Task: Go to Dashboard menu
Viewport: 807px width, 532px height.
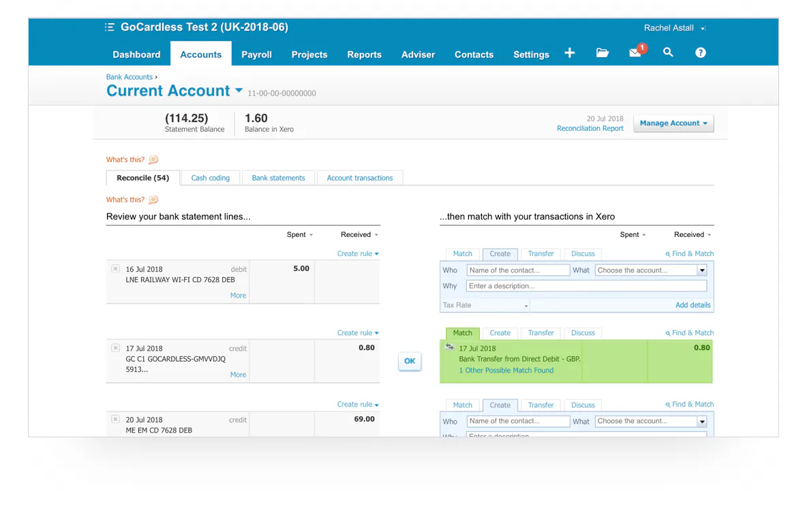Action: tap(136, 54)
